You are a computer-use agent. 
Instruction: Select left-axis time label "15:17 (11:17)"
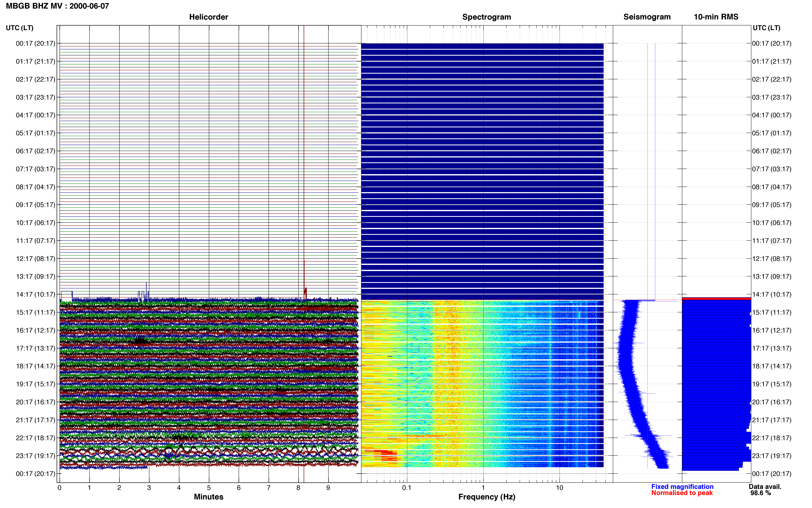pos(36,313)
